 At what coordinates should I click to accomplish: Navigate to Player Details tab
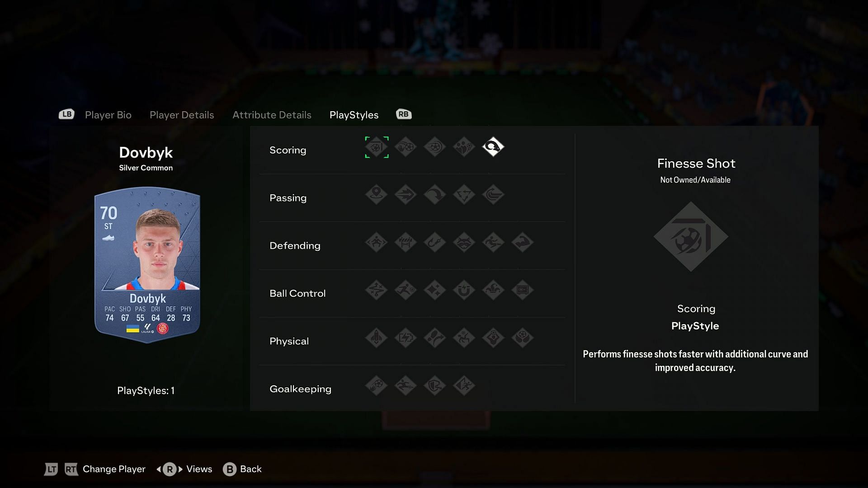pos(181,114)
